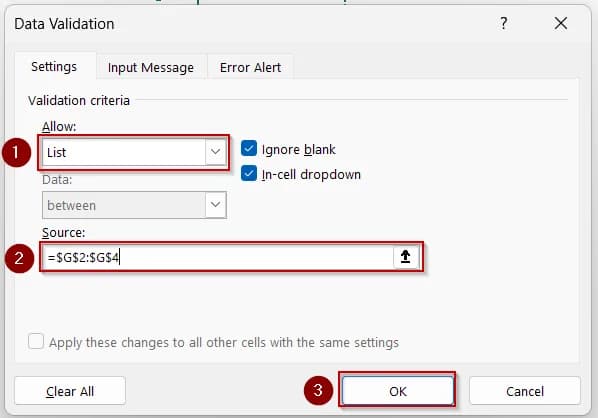Click the Cancel button
The width and height of the screenshot is (598, 418).
tap(525, 391)
